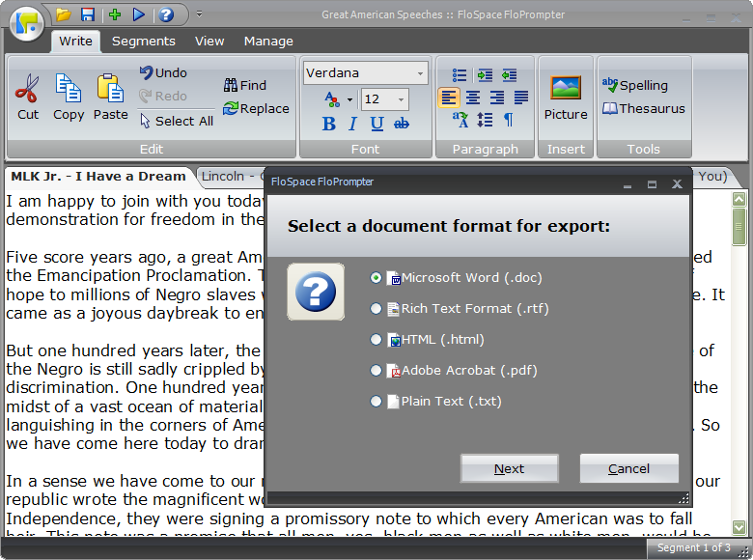This screenshot has height=560, width=753.
Task: Cut selection with the scissors icon
Action: point(27,98)
